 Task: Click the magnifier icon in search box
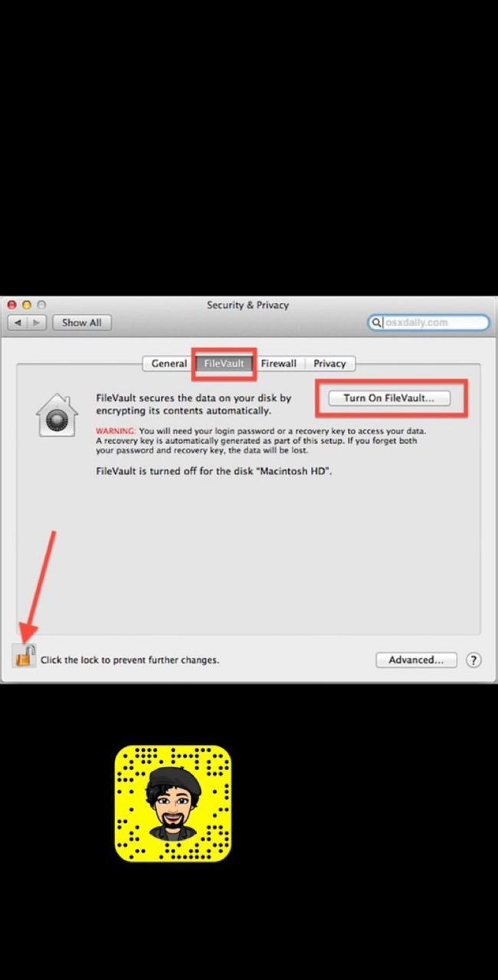376,323
